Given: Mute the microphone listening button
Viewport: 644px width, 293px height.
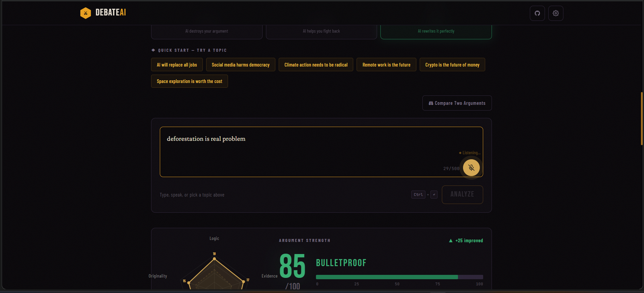Looking at the screenshot, I should (471, 168).
